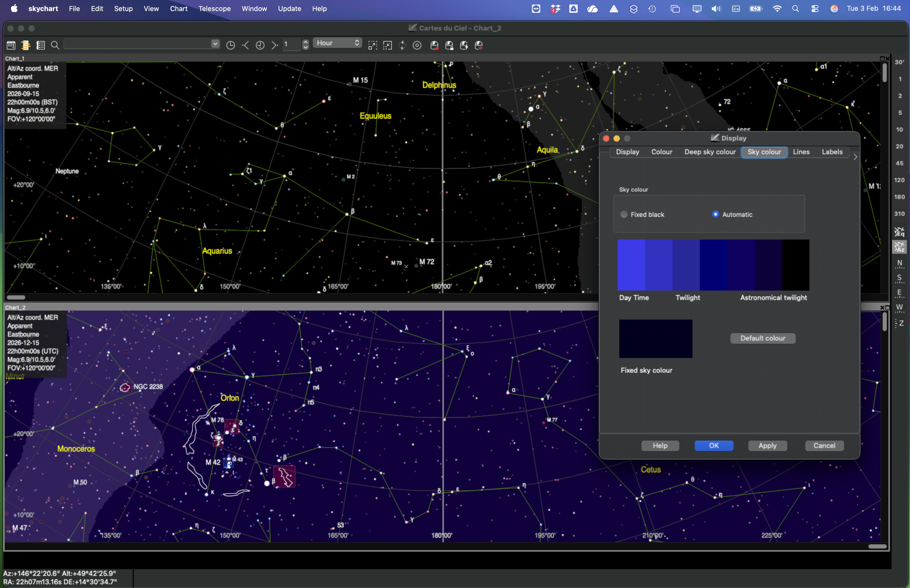Screen dimensions: 910x588
Task: Step time forward with the right arrow
Action: [x=274, y=46]
